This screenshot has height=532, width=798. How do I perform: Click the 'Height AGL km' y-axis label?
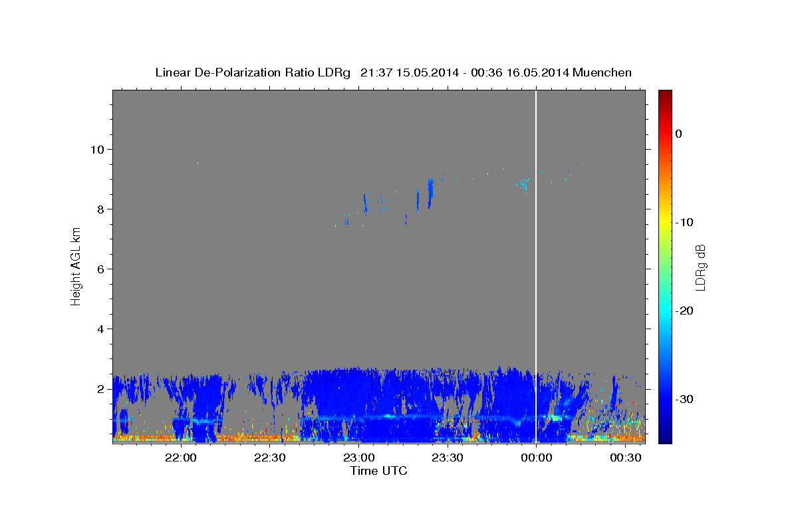76,266
